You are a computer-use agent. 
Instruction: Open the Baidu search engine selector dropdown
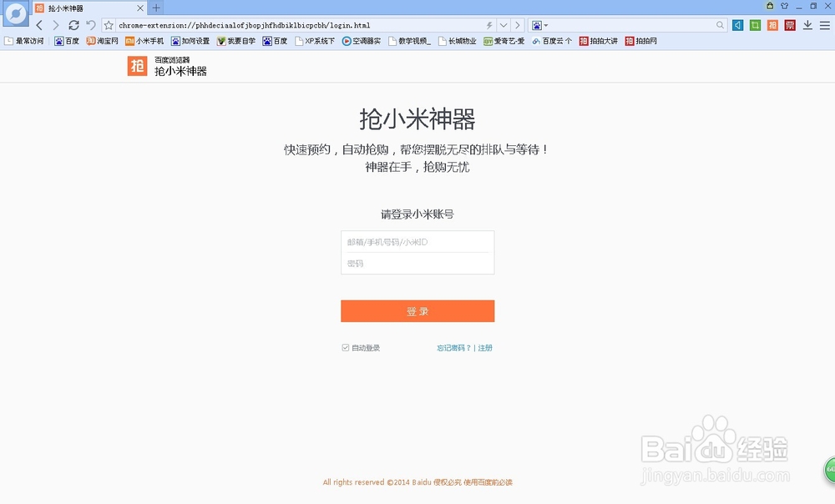pyautogui.click(x=539, y=25)
